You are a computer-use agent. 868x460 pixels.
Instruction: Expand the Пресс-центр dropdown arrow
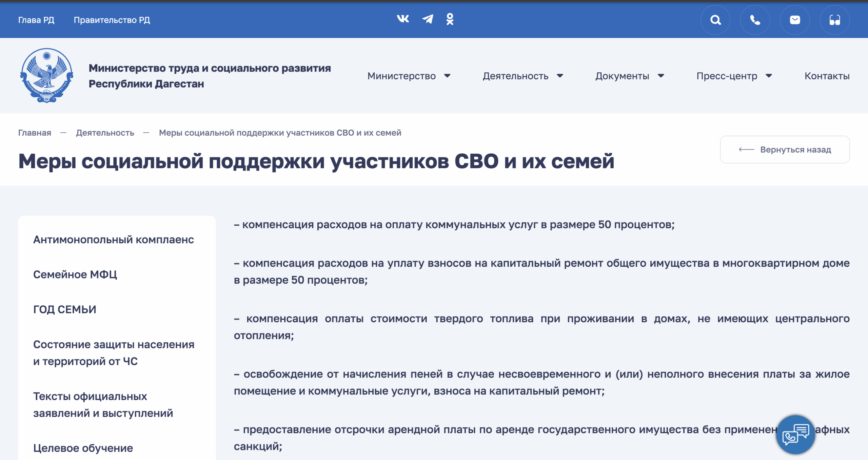click(769, 76)
